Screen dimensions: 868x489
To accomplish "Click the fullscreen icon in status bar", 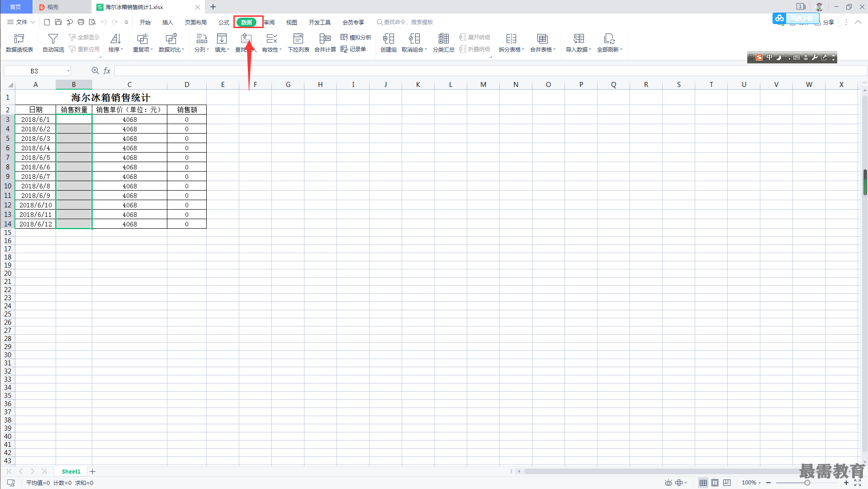I will pos(858,483).
